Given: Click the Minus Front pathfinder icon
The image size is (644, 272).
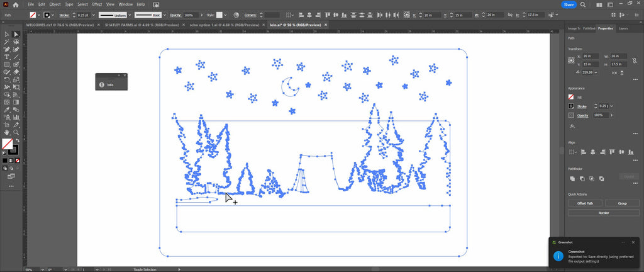Looking at the screenshot, I should [582, 178].
